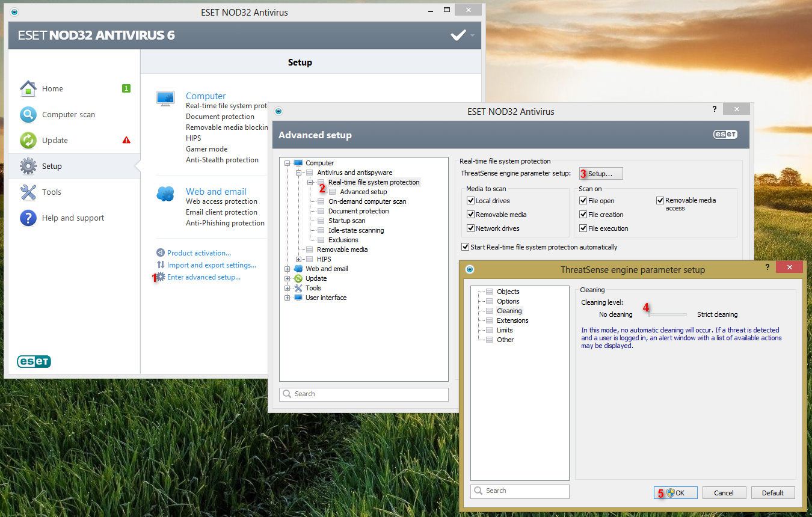Click the green Update icon
The height and width of the screenshot is (517, 812).
(x=28, y=140)
